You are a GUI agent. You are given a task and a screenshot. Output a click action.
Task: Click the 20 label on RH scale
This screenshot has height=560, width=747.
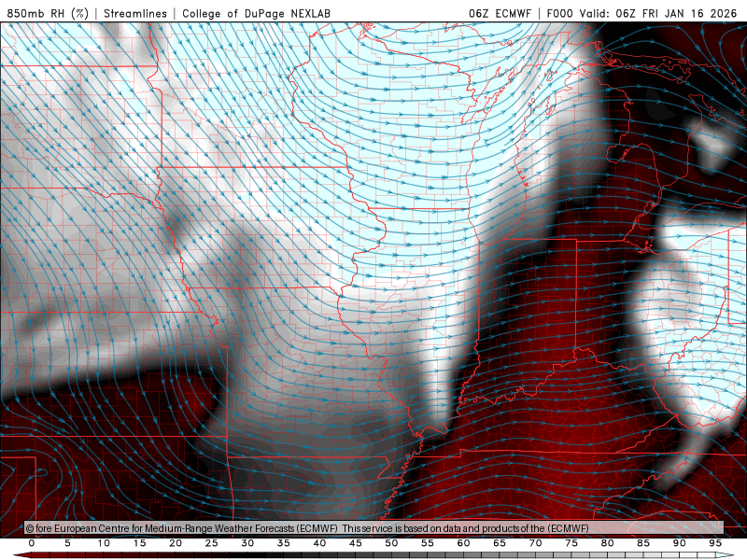176,543
